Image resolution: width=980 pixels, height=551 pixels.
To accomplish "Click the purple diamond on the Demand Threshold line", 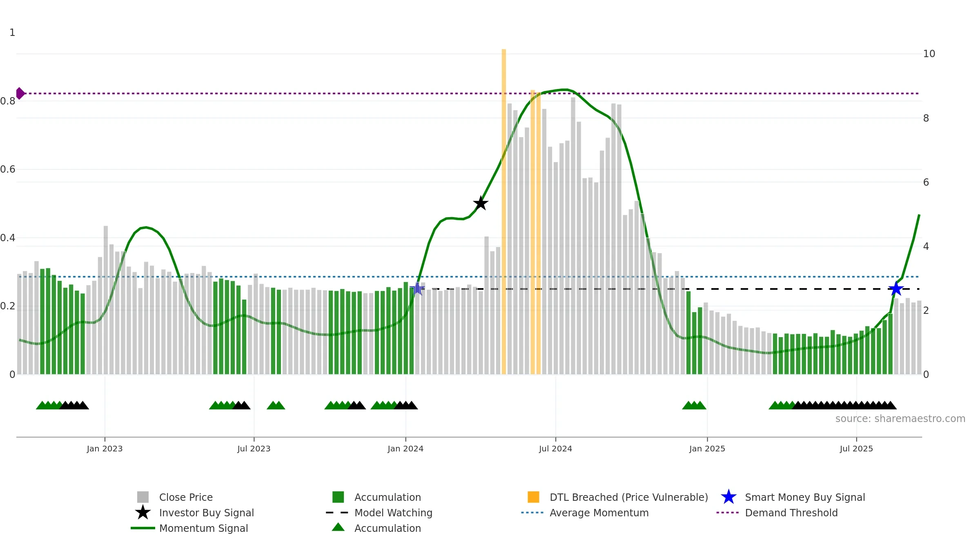I will (20, 93).
